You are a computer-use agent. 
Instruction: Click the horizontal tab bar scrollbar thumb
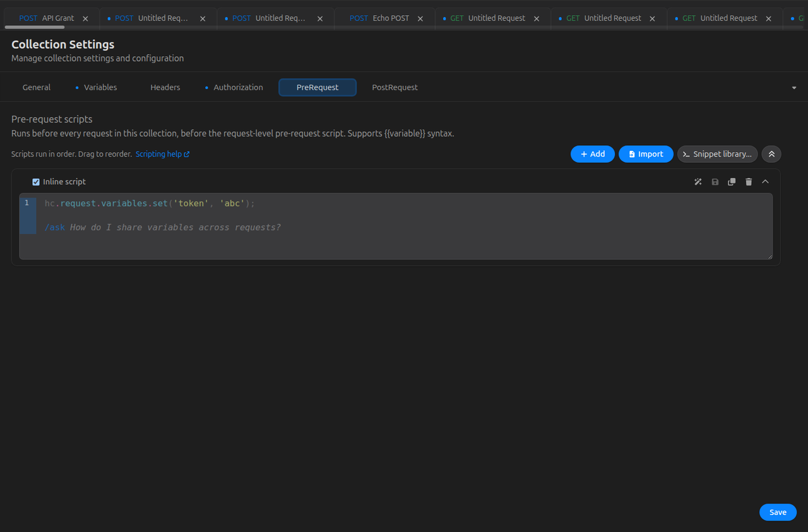click(34, 27)
